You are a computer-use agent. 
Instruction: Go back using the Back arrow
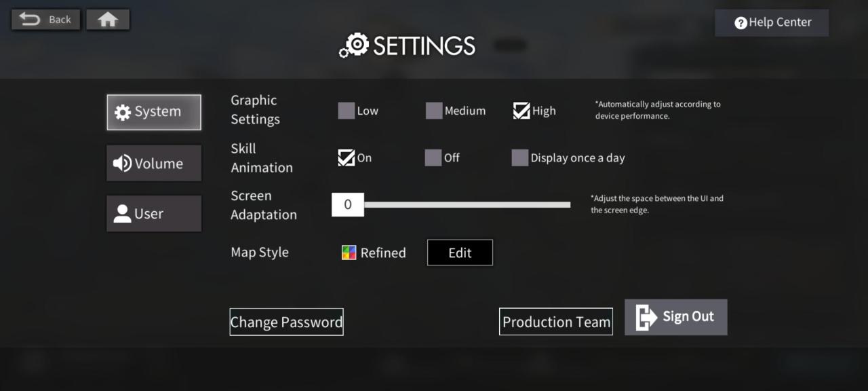tap(31, 19)
